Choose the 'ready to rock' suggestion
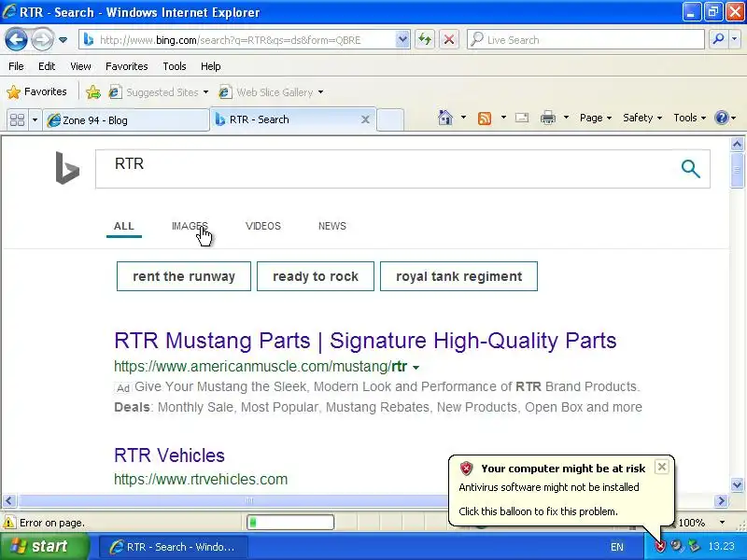 [x=316, y=276]
